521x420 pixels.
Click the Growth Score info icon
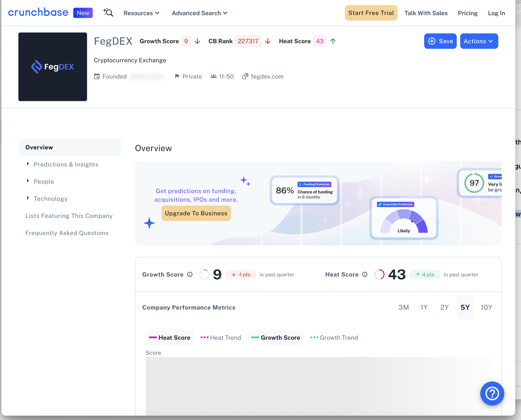click(190, 274)
